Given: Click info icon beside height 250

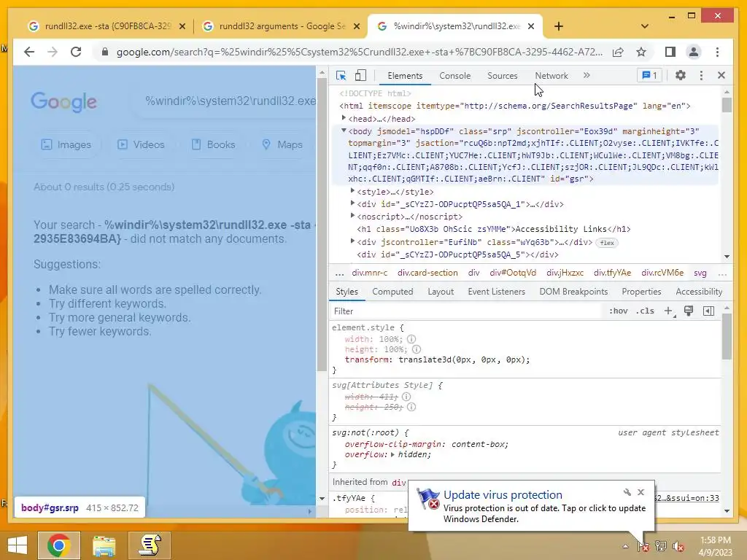Looking at the screenshot, I should pos(411,407).
